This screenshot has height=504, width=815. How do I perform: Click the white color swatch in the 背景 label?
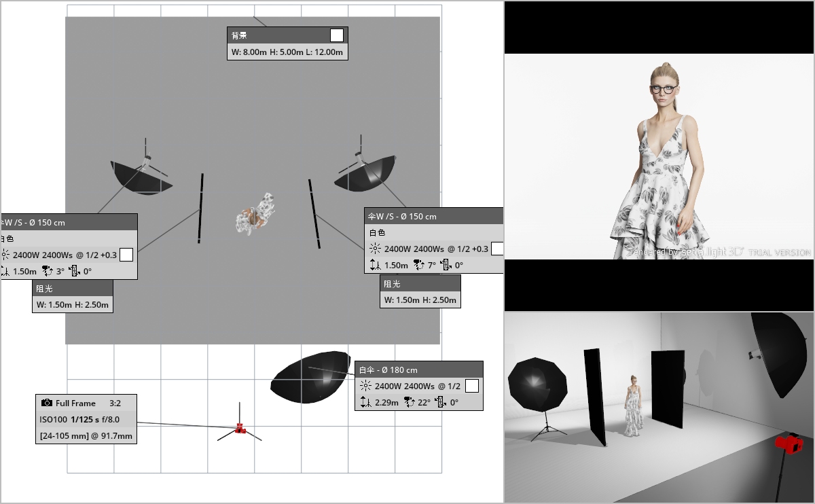click(336, 35)
